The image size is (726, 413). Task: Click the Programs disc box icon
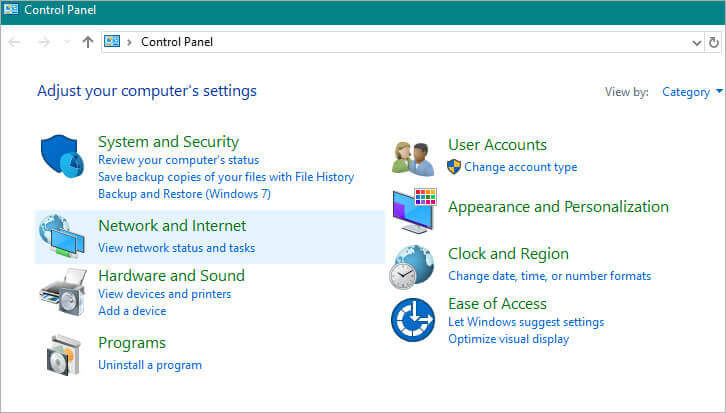[x=64, y=355]
